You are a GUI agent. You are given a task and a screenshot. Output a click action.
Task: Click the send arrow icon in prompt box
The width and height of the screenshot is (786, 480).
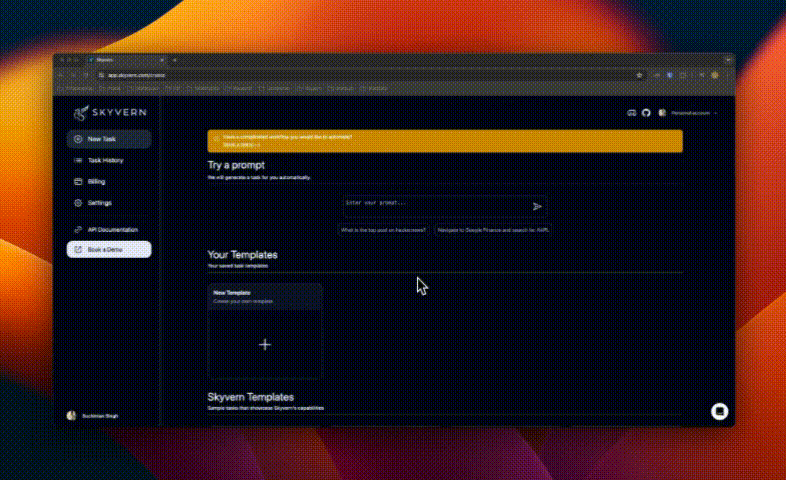coord(537,206)
